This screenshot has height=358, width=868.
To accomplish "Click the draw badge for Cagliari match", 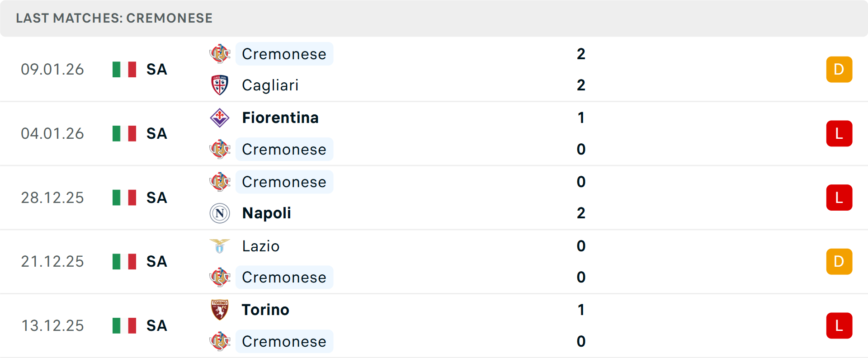I will [x=839, y=69].
